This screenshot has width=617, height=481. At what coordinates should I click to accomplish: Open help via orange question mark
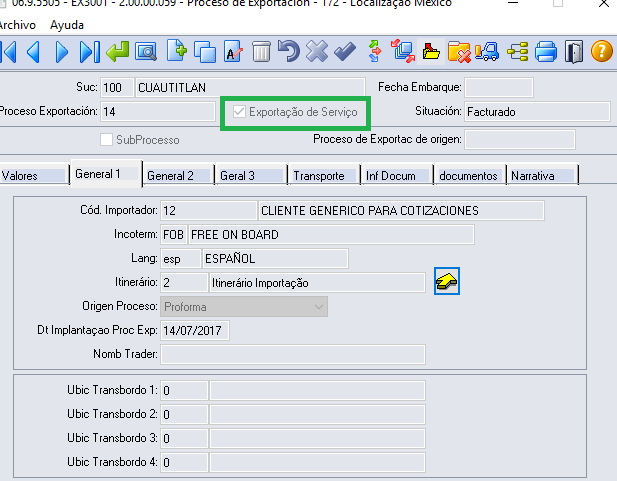[x=602, y=52]
